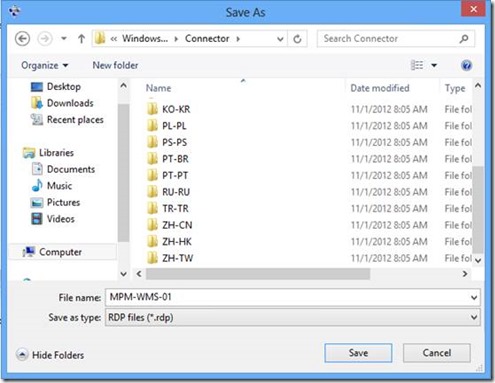Open Recent places in navigation pane
Image resolution: width=495 pixels, height=383 pixels.
click(67, 120)
